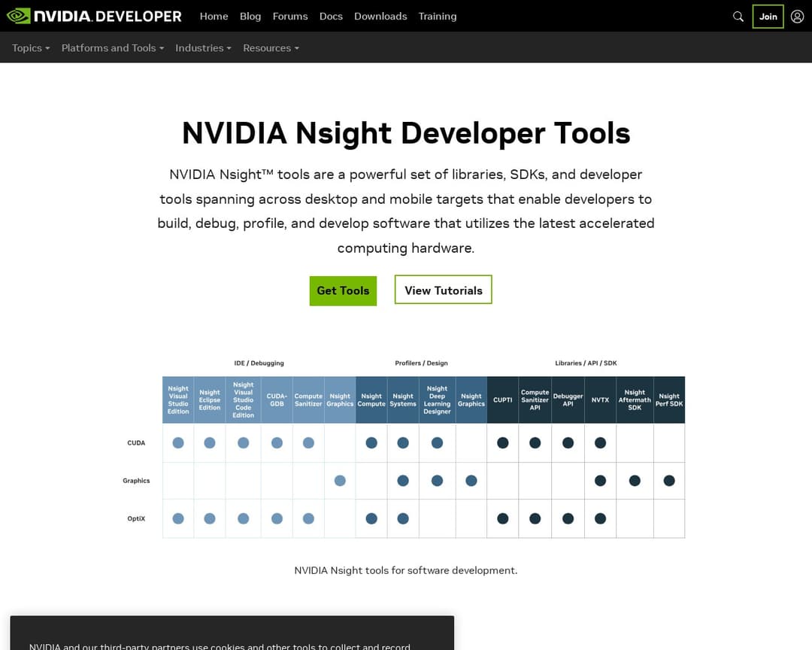Click the Join button
The image size is (812, 650).
(768, 17)
